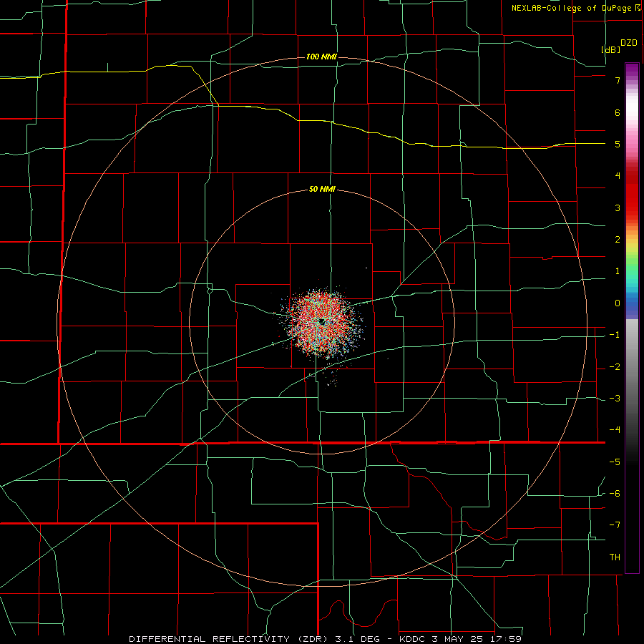Click the [dB] unit label

tap(611, 49)
